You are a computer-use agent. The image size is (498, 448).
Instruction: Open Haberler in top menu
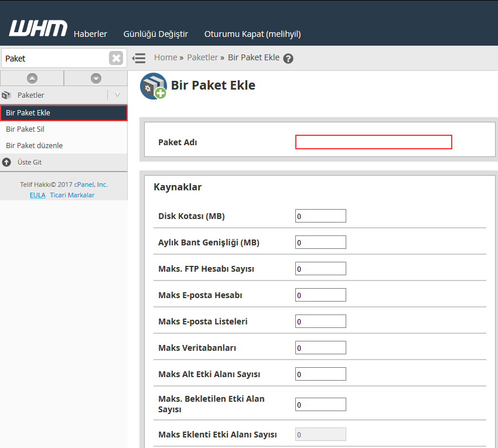coord(90,34)
